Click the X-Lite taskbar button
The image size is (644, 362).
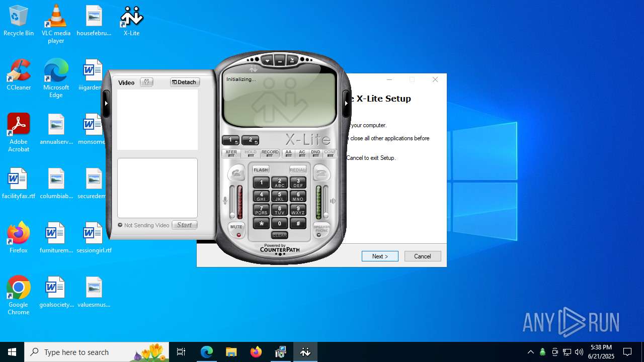click(305, 352)
